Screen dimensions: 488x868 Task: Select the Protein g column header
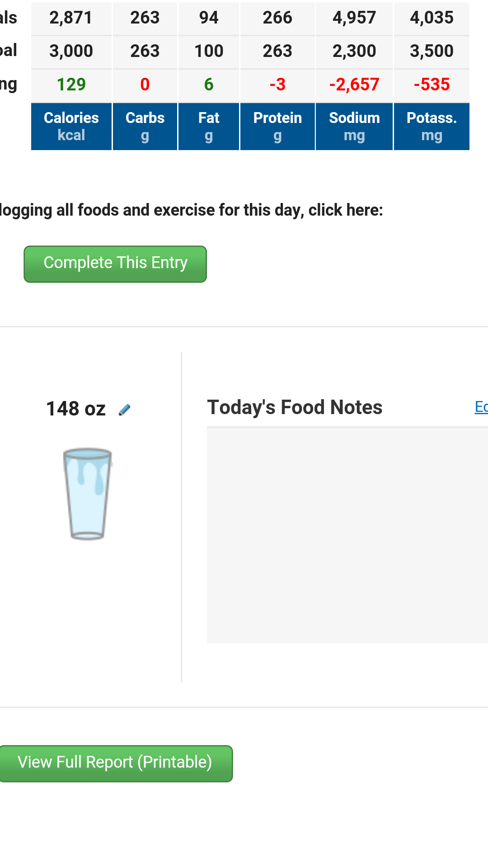(x=277, y=127)
